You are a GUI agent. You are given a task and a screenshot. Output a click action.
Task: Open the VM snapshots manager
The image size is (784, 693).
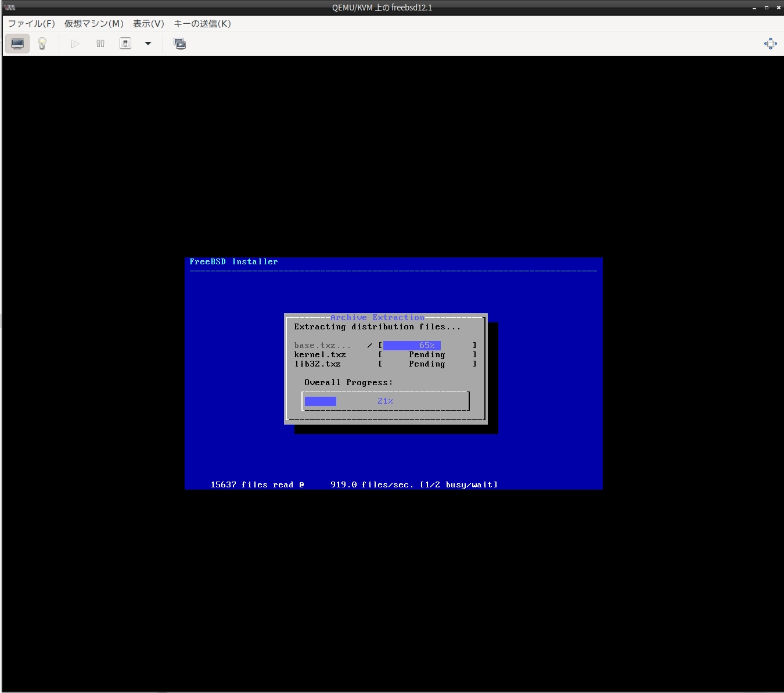pos(179,44)
